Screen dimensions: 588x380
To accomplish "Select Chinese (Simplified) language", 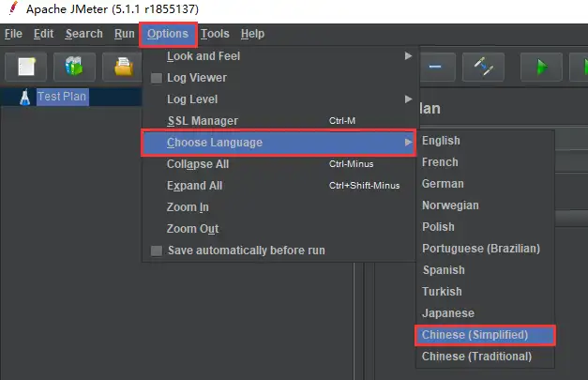I will pyautogui.click(x=485, y=335).
